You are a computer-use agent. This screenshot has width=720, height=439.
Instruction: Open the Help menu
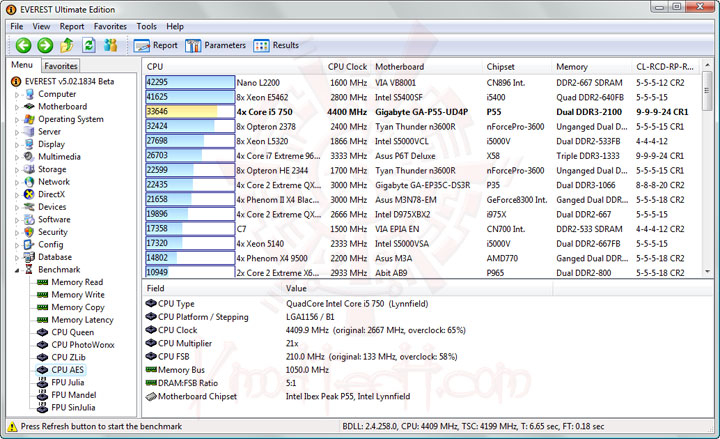[175, 27]
